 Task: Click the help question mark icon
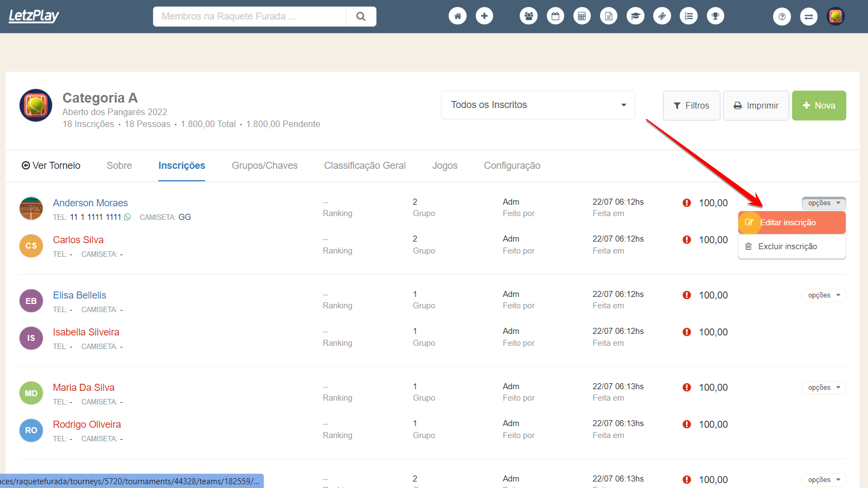click(x=782, y=16)
